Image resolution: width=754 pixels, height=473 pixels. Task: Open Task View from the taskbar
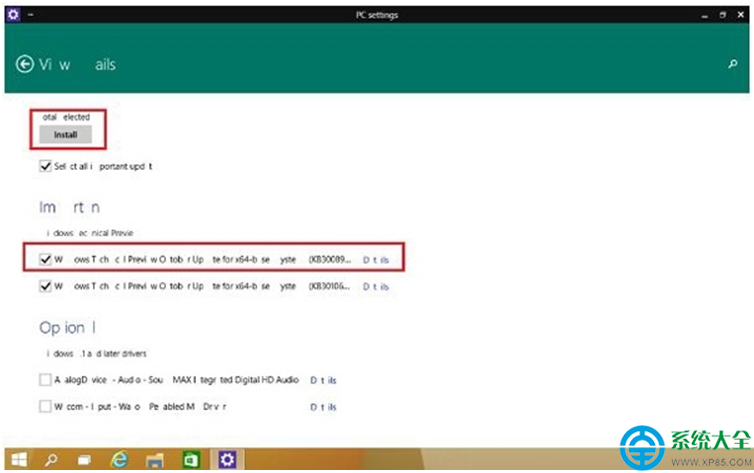click(85, 460)
